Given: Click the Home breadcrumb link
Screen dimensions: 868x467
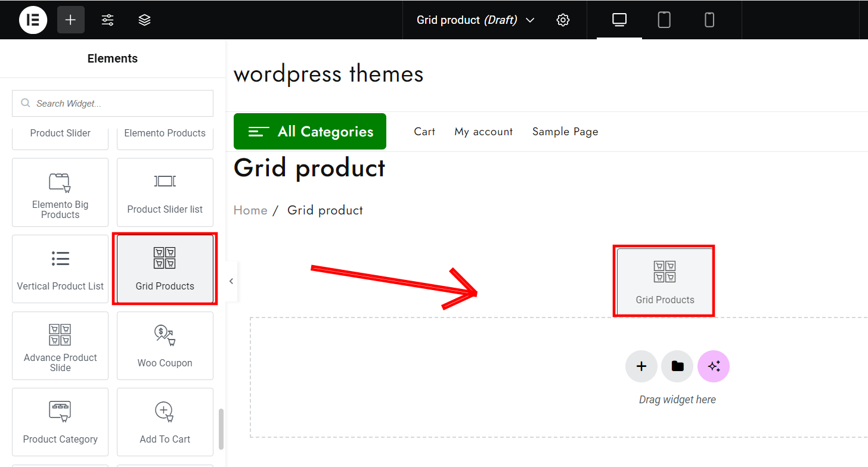Looking at the screenshot, I should (x=250, y=210).
